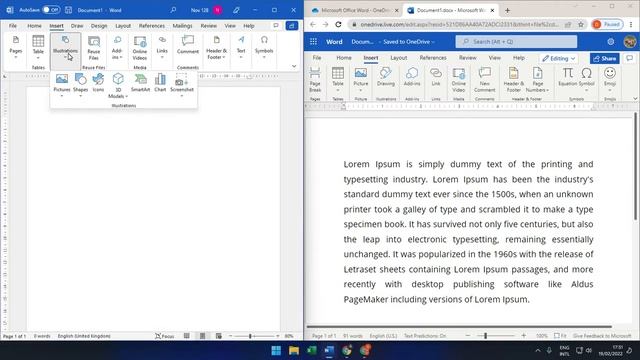Open Reuse Files in desktop Word
Screen dimensions: 640x360
(x=93, y=48)
